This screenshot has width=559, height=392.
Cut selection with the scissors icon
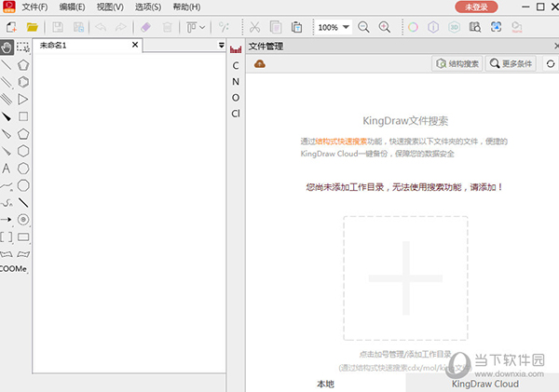pyautogui.click(x=254, y=27)
